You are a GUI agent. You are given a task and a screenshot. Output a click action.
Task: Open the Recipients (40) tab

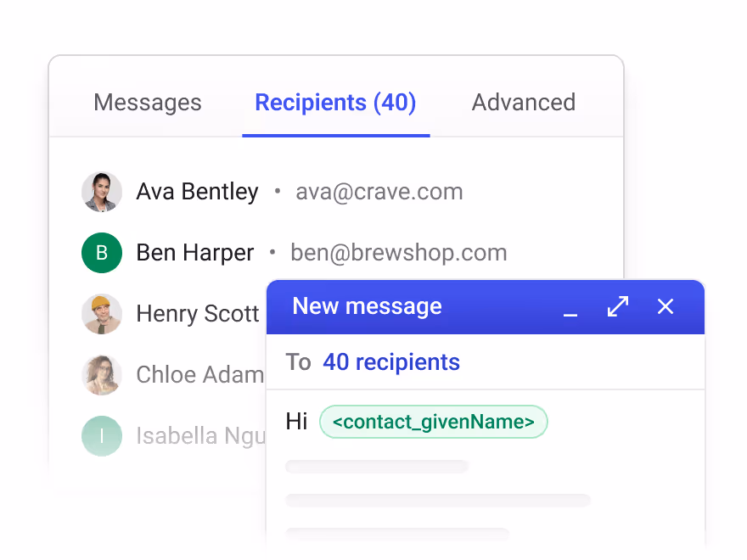(x=335, y=103)
